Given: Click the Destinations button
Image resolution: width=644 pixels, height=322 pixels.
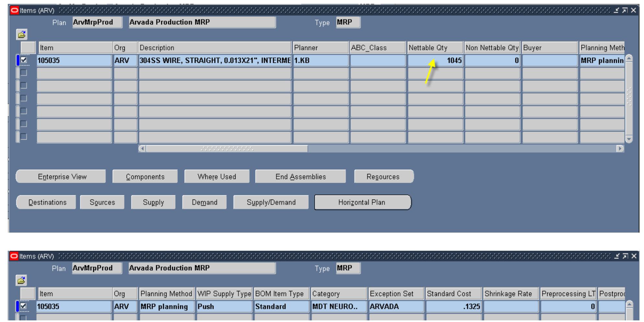Looking at the screenshot, I should (x=46, y=202).
